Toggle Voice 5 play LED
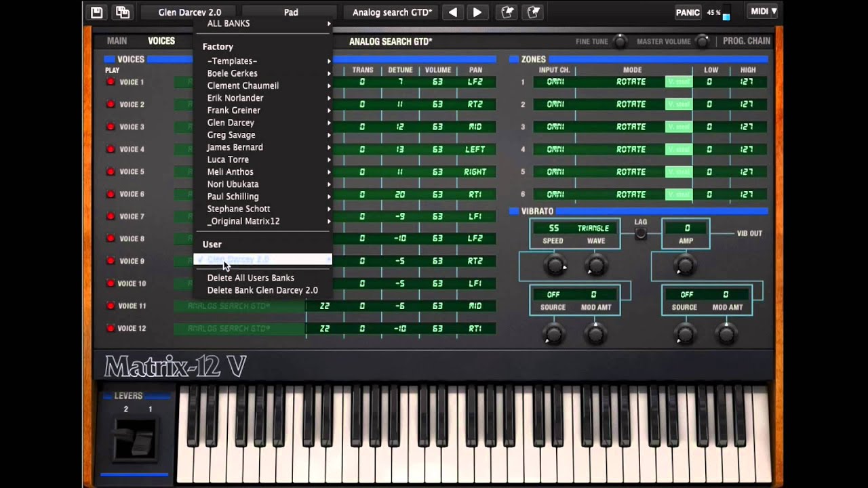The width and height of the screenshot is (868, 488). 111,171
